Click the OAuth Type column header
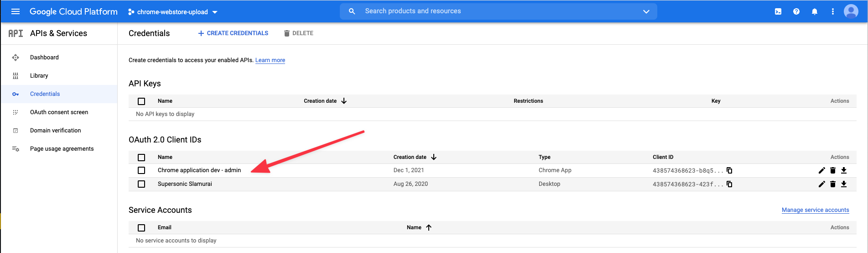 click(544, 157)
